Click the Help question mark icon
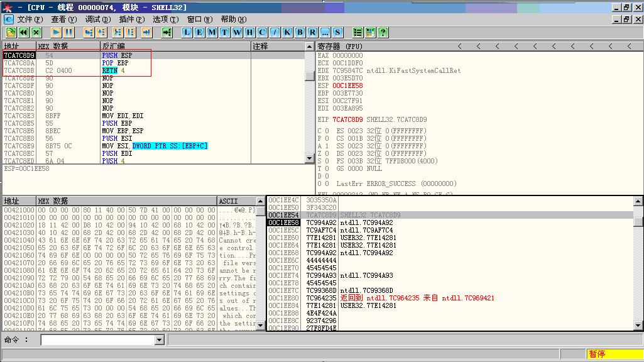644x362 pixels. click(x=383, y=33)
